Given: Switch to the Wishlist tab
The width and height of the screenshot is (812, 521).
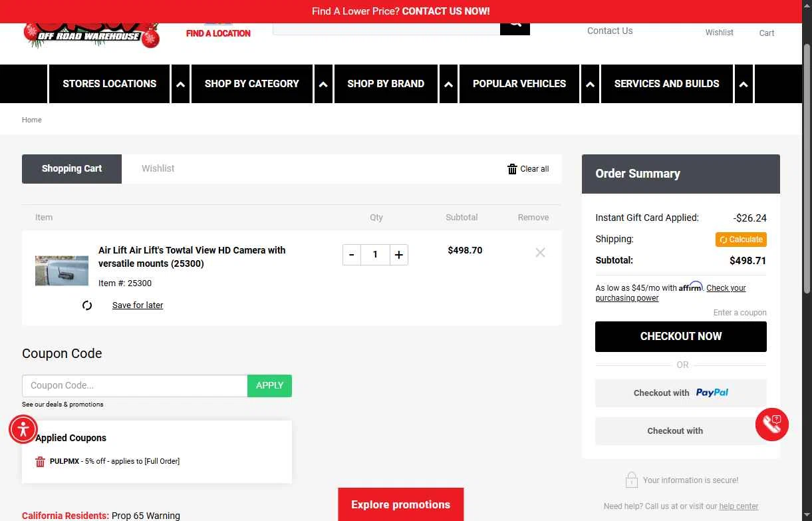Looking at the screenshot, I should tap(158, 169).
